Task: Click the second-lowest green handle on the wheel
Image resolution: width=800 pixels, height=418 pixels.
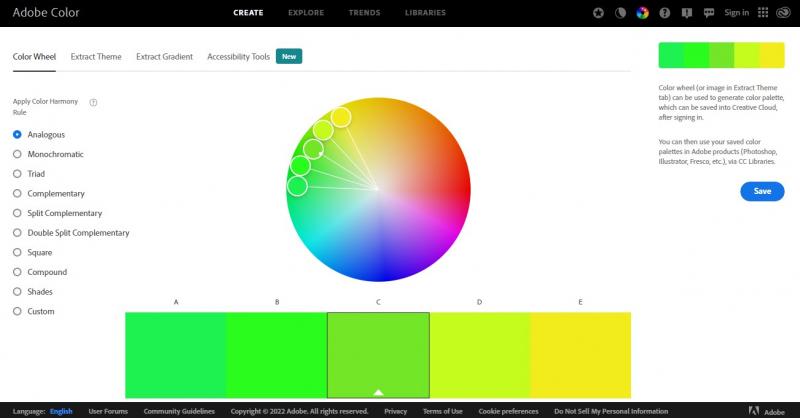Action: pyautogui.click(x=300, y=165)
